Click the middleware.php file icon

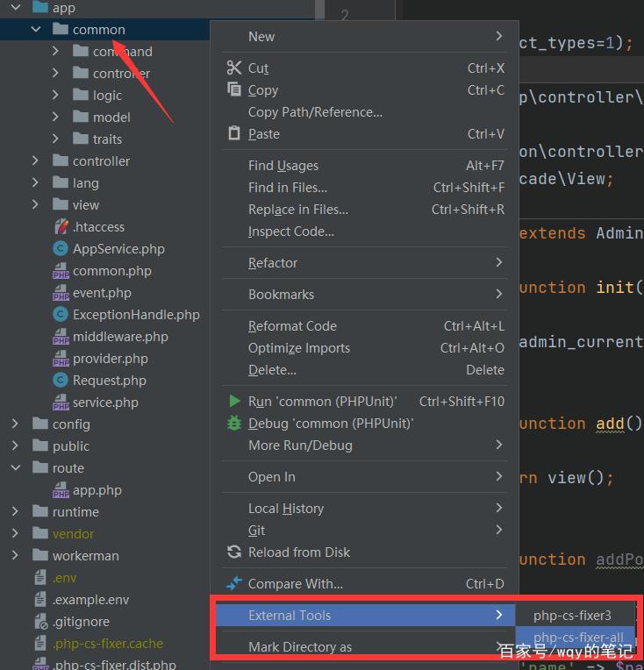click(x=61, y=336)
